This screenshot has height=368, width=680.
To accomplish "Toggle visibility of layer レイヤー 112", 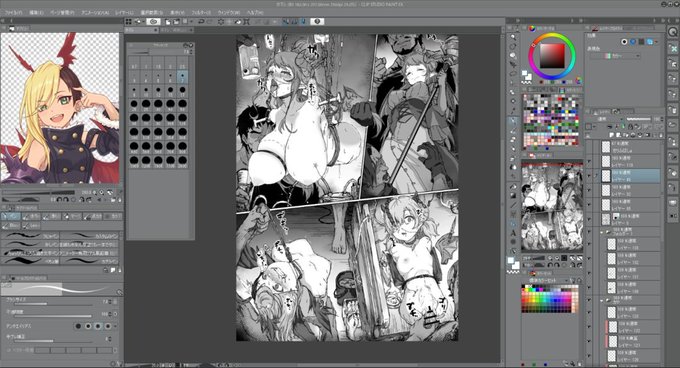I will (x=589, y=259).
